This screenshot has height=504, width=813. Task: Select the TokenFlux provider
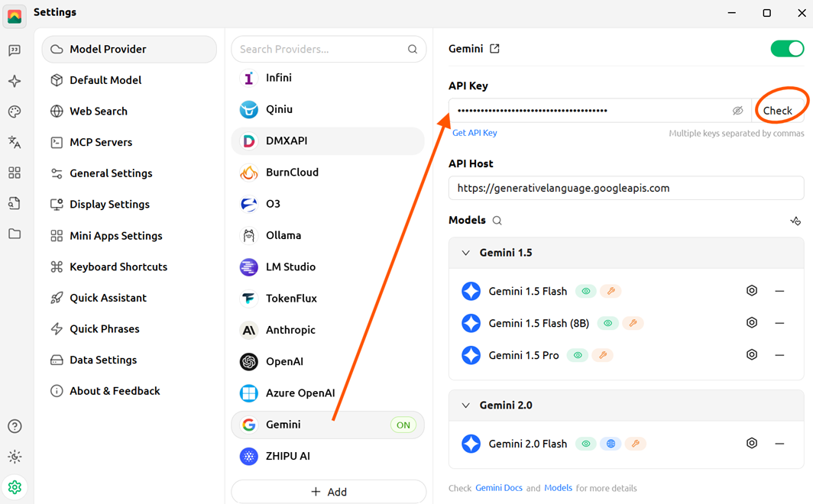328,299
